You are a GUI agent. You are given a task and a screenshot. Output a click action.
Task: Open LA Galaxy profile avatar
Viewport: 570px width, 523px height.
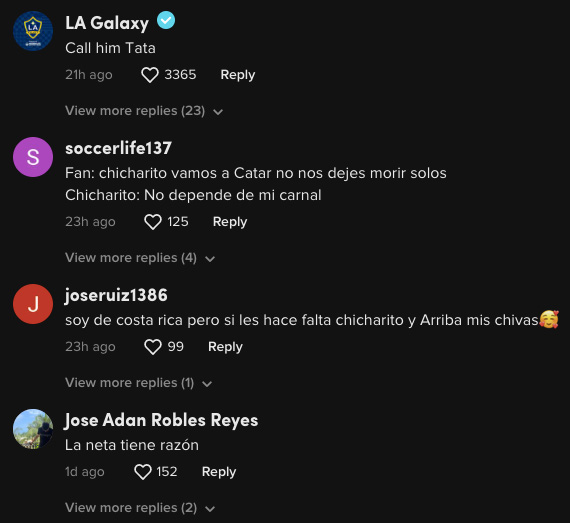coord(33,31)
